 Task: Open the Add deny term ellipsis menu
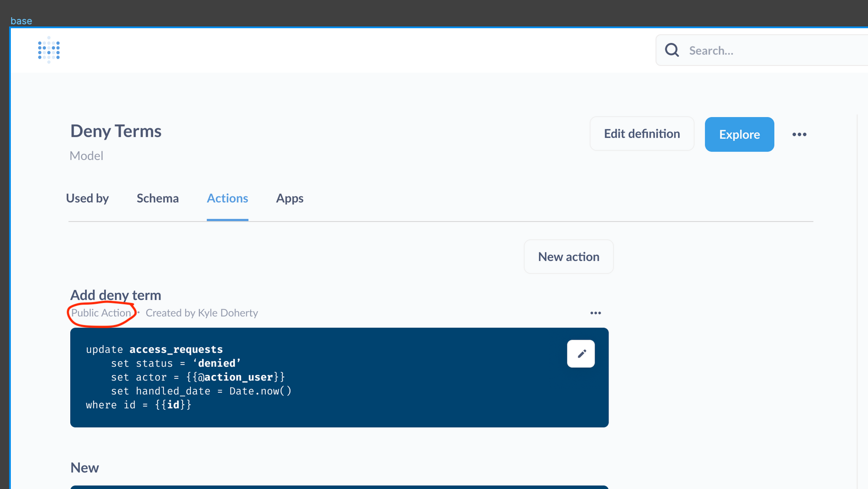(x=595, y=312)
